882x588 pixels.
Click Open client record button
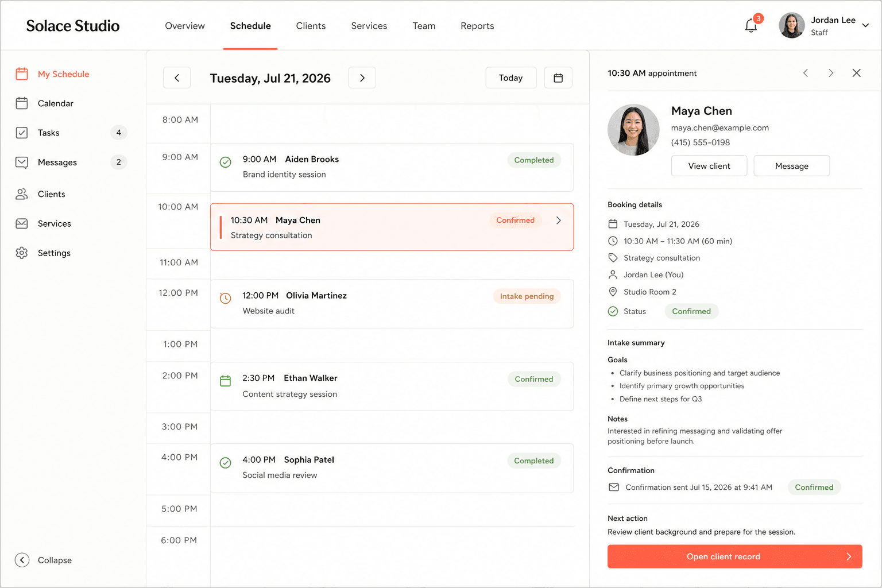pyautogui.click(x=735, y=556)
